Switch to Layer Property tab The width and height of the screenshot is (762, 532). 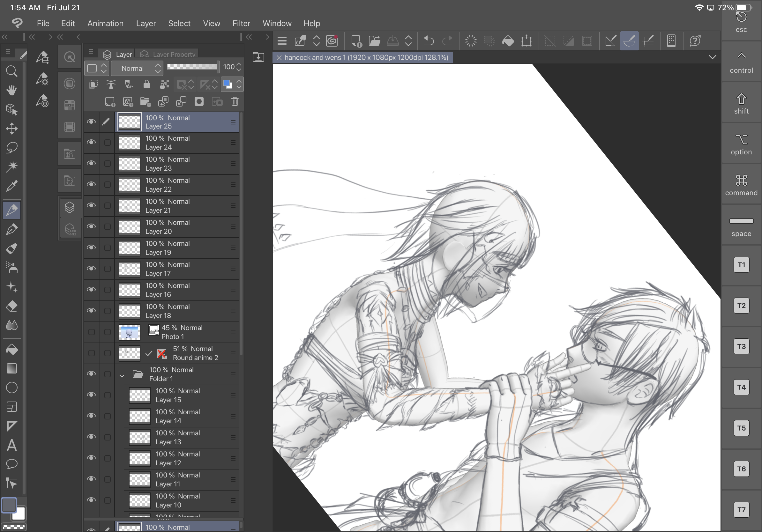click(168, 54)
